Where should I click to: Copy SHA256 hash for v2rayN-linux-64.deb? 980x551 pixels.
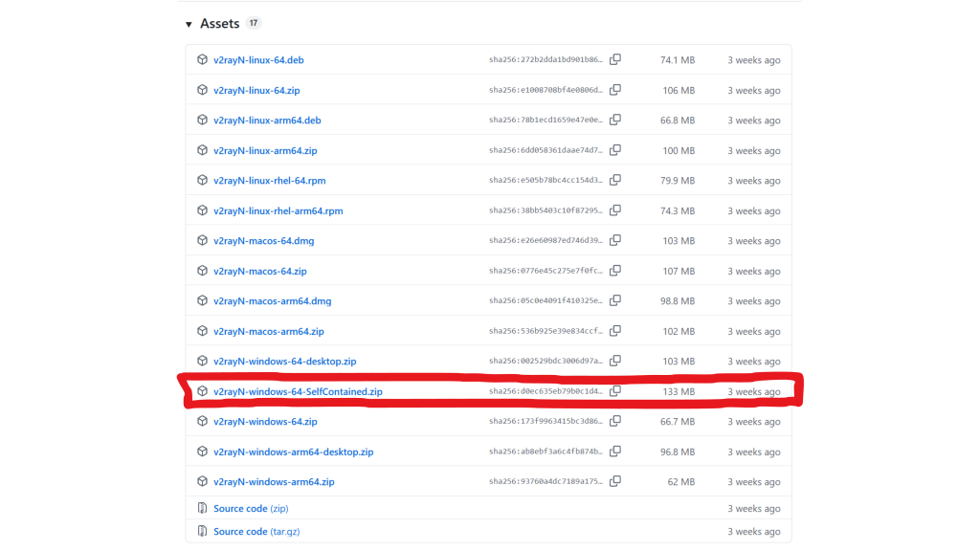pos(615,59)
